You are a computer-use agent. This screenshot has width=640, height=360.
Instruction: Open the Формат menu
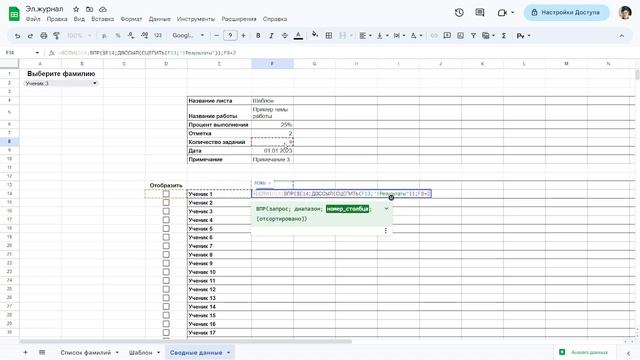131,19
